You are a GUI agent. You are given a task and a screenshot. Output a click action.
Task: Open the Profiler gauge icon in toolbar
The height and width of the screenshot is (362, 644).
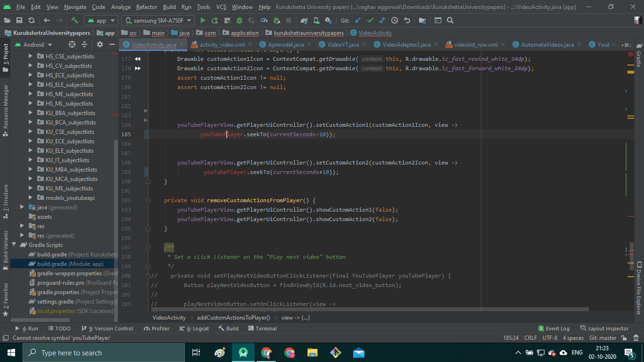(x=264, y=20)
